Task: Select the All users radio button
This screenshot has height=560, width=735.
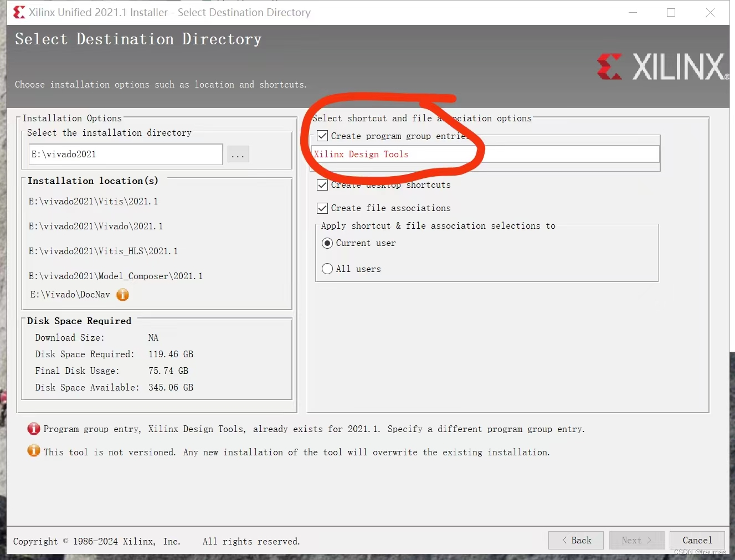Action: (x=327, y=269)
